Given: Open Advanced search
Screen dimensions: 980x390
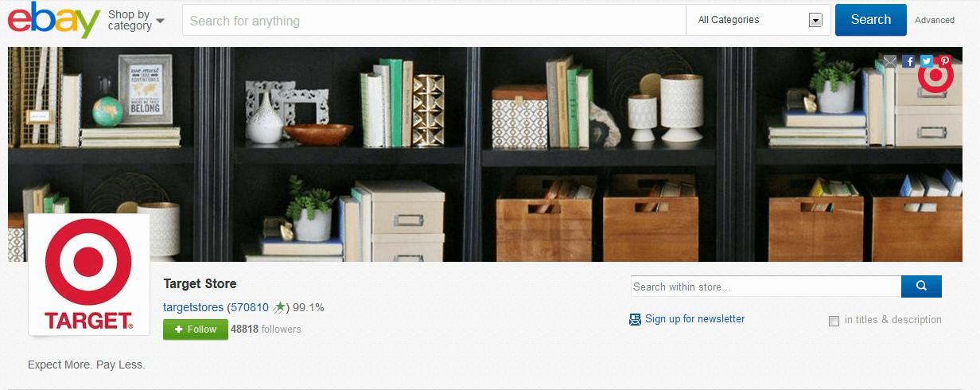Looking at the screenshot, I should click(935, 21).
